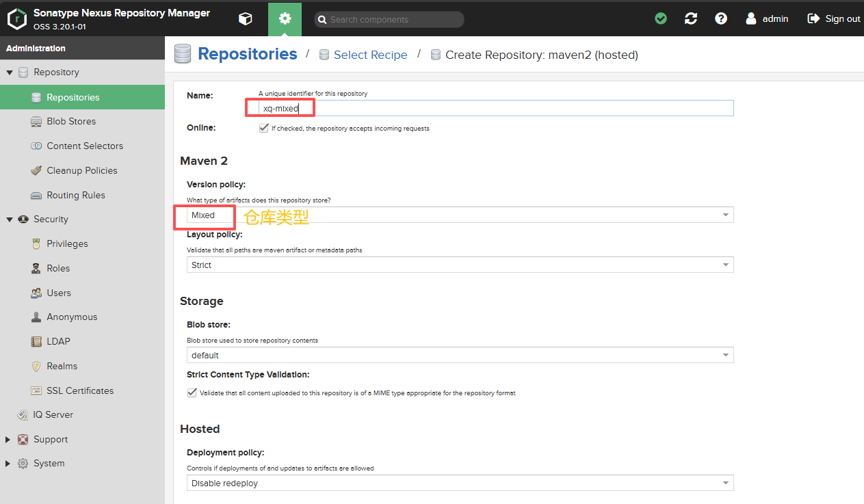Click the Routing Rules icon

pos(36,195)
